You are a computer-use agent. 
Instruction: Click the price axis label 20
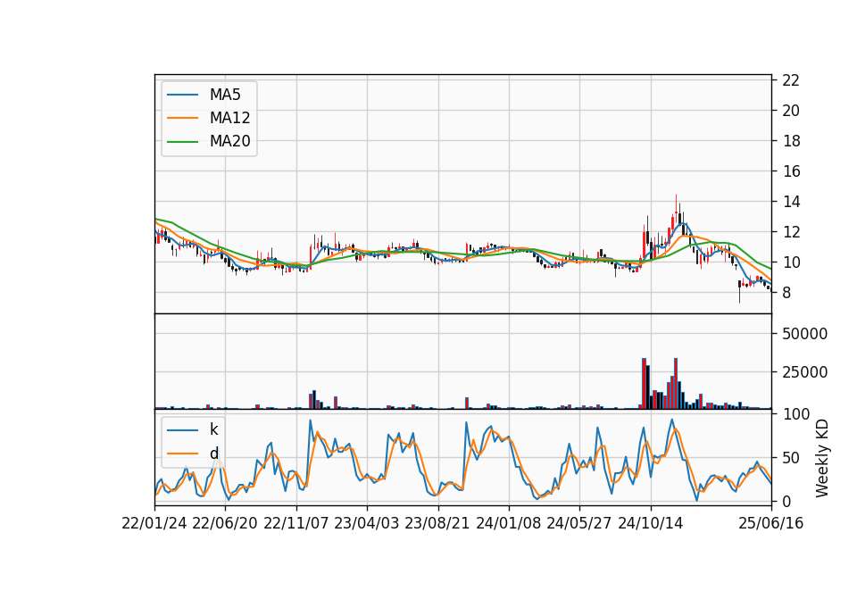coord(791,111)
